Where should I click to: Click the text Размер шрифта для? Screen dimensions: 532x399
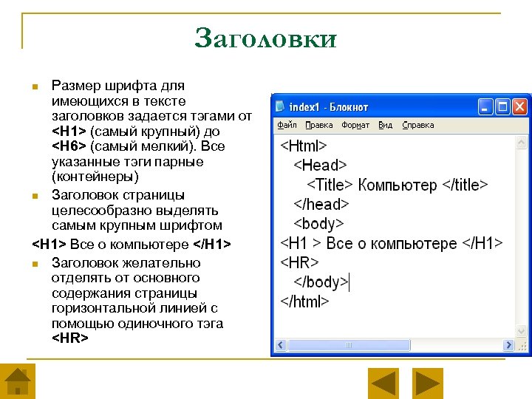[118, 86]
